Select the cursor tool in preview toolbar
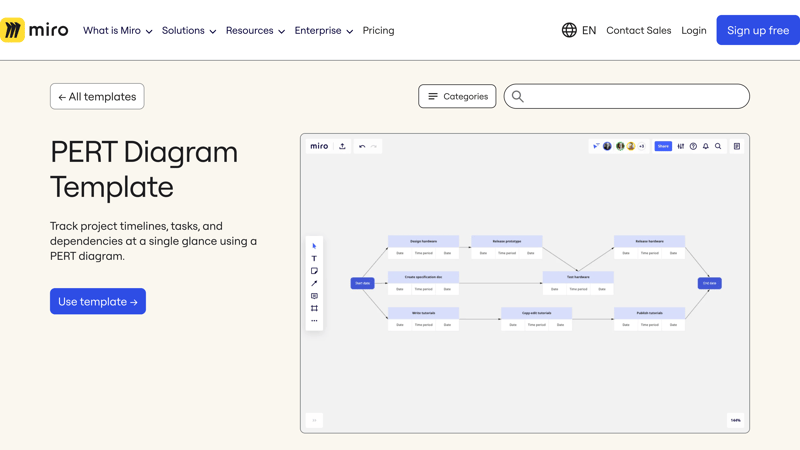The width and height of the screenshot is (800, 450). point(314,246)
